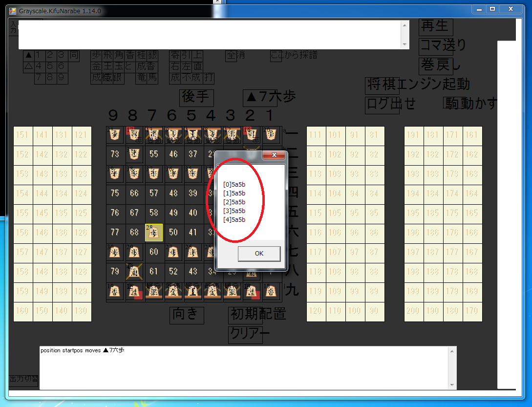Select the bottom-left lance piece numbered 19
The width and height of the screenshot is (532, 407).
pos(115,291)
